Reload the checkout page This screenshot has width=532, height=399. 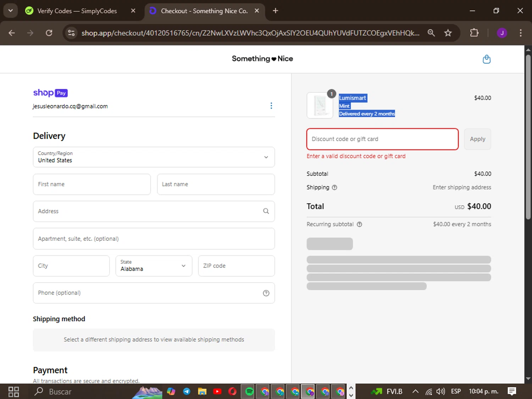[x=49, y=33]
